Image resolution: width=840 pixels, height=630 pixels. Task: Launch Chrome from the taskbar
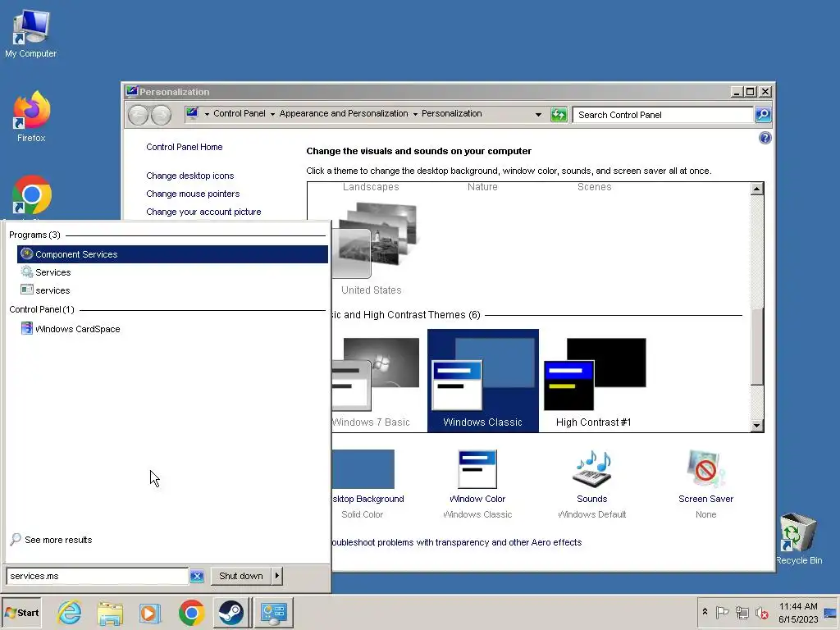(x=191, y=613)
